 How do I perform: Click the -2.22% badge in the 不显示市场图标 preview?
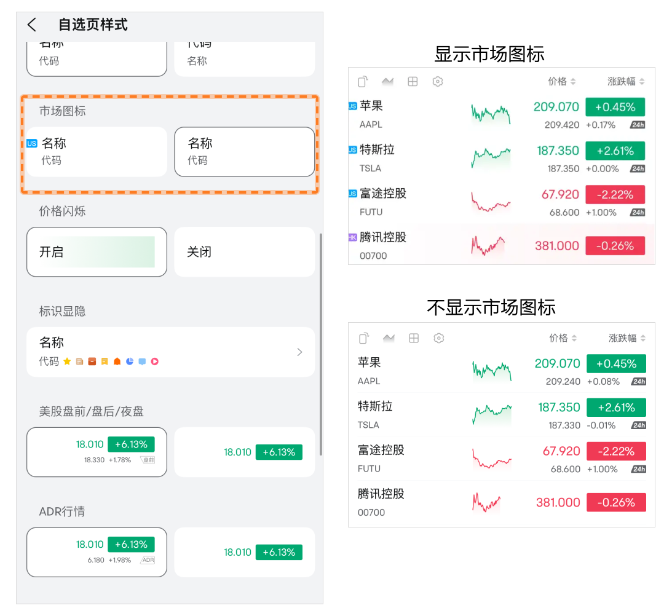(616, 451)
